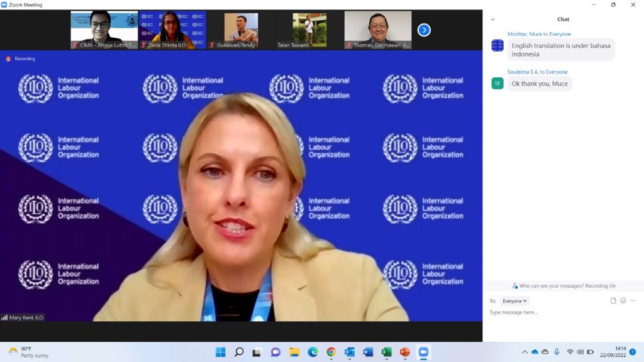Select Gunawan, Tendy's video thumbnail
This screenshot has width=644, height=362.
[241, 30]
